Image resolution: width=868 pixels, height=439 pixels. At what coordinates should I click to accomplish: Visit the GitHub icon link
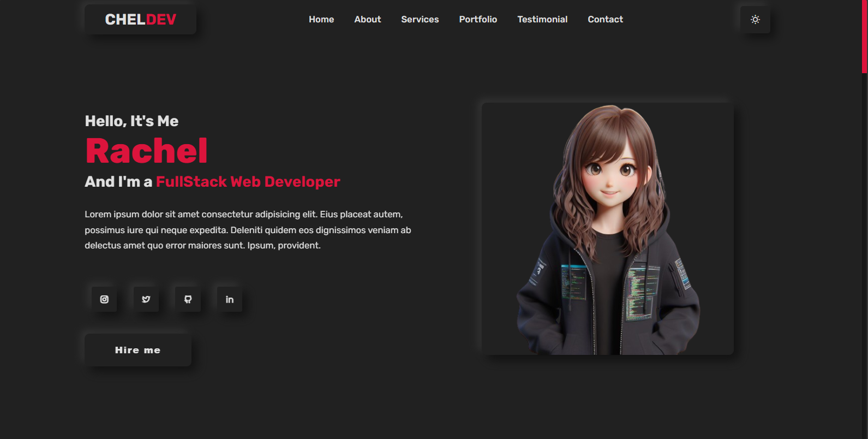pyautogui.click(x=188, y=299)
